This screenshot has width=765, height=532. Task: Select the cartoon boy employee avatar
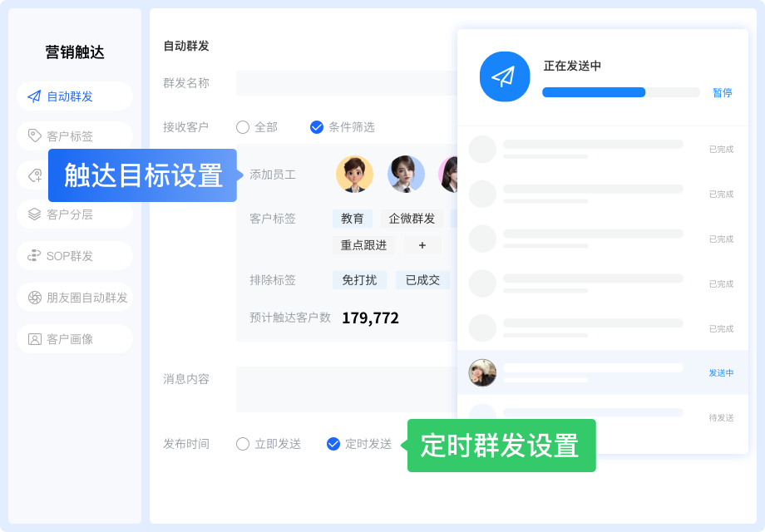click(355, 174)
